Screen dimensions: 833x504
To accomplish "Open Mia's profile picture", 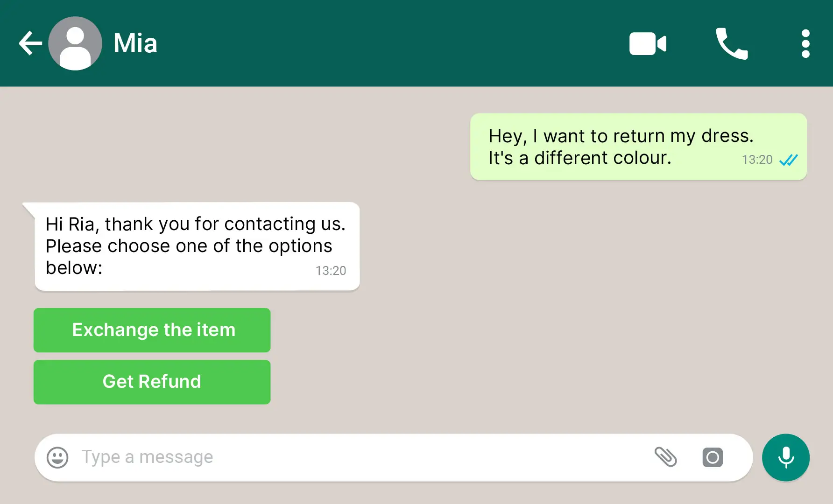I will 75,42.
